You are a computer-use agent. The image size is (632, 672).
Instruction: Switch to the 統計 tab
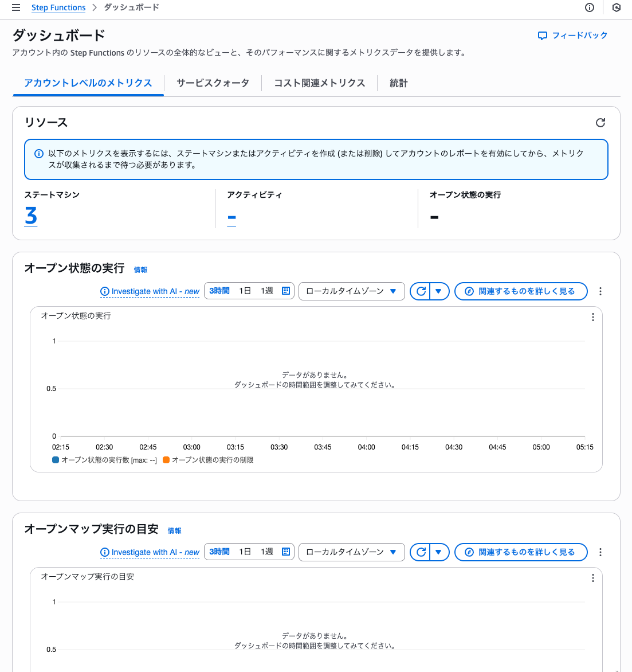pyautogui.click(x=398, y=83)
